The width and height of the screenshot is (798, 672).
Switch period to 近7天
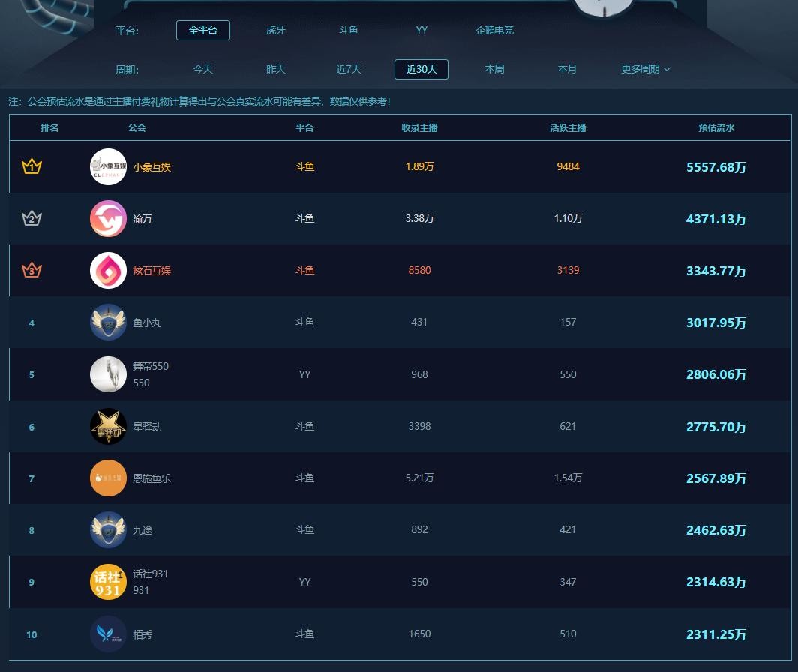[x=349, y=69]
